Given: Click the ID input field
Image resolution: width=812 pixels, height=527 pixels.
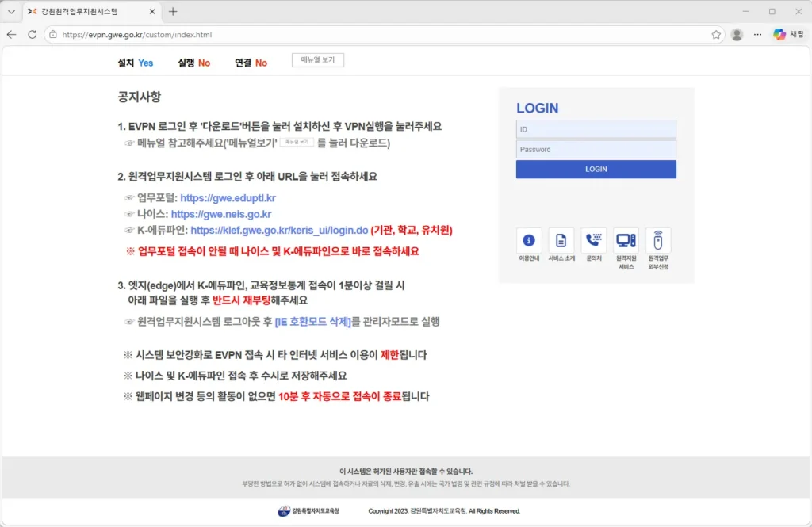Looking at the screenshot, I should tap(596, 128).
